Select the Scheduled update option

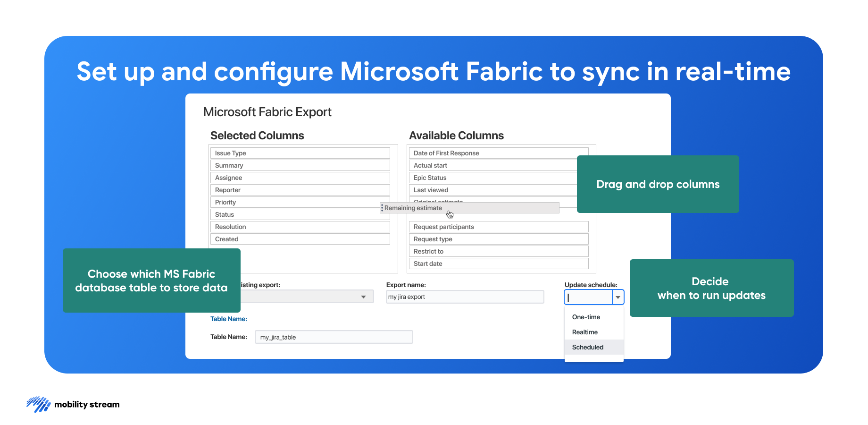(x=587, y=347)
